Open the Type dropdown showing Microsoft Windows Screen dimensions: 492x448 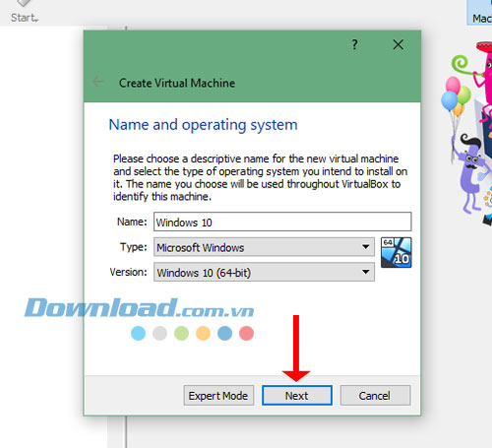click(264, 247)
